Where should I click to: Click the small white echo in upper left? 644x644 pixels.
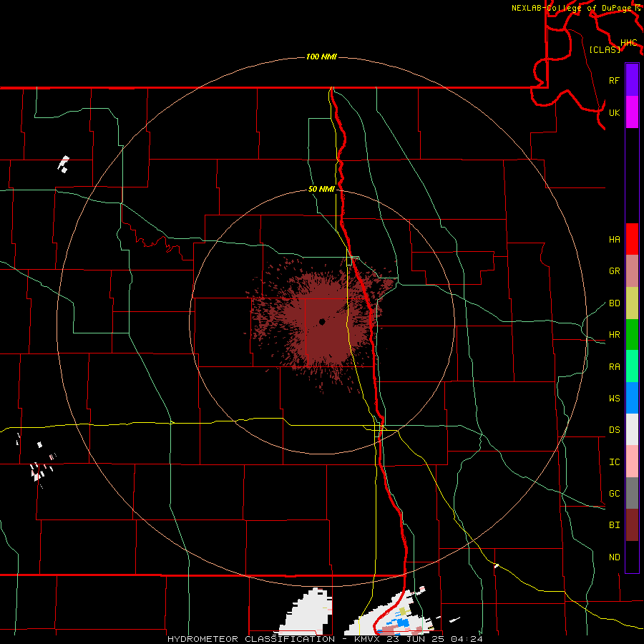coord(64,165)
